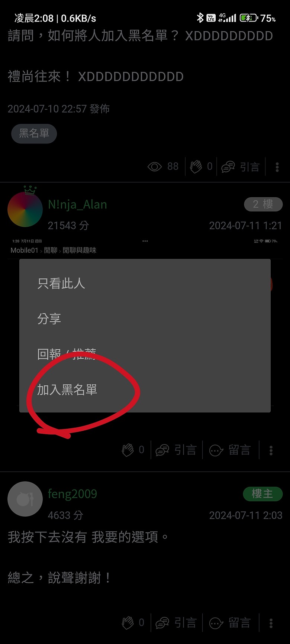Open the three-dot menu on the first post
The height and width of the screenshot is (644, 290).
coord(277,167)
